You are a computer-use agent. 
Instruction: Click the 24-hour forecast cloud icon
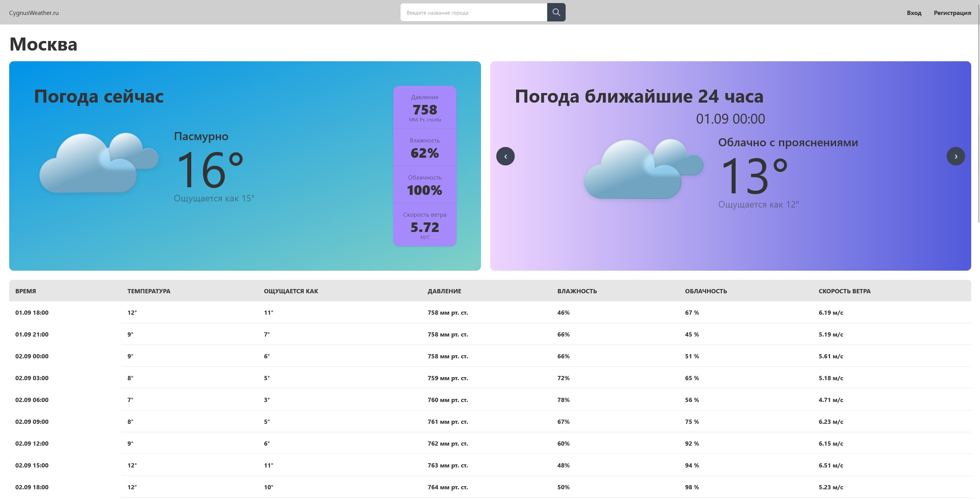pos(643,169)
